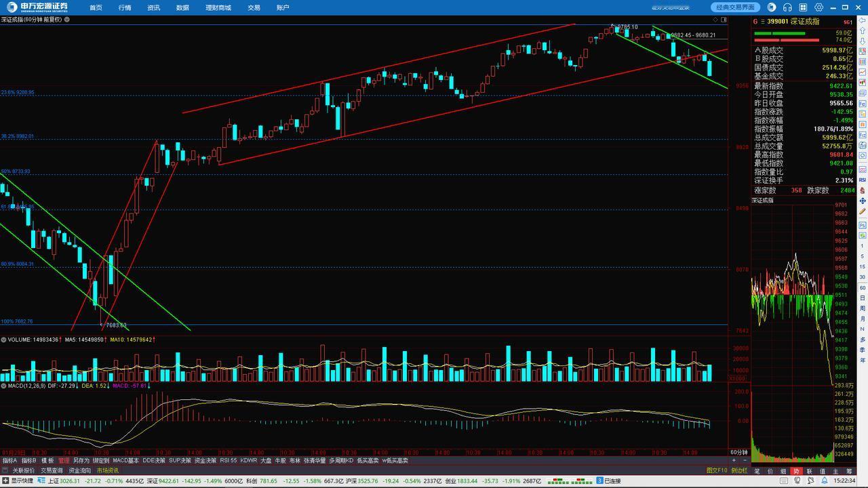Viewport: 868px width, 488px height.
Task: Switch to the RSI 55 template
Action: pyautogui.click(x=229, y=461)
